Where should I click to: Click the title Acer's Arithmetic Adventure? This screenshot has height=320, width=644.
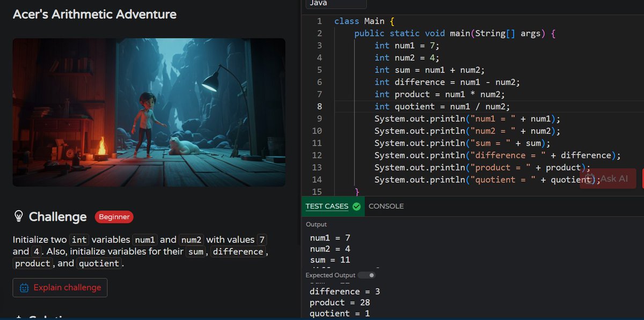pos(94,14)
